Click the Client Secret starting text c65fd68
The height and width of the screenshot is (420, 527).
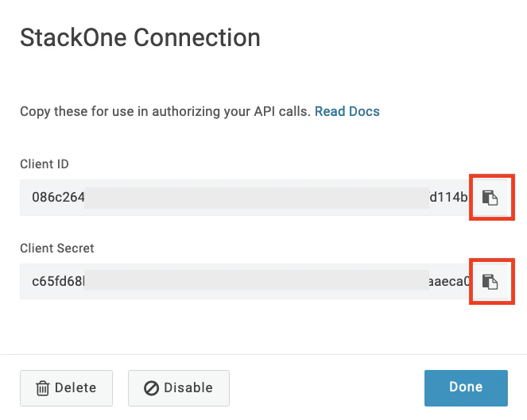click(x=58, y=282)
